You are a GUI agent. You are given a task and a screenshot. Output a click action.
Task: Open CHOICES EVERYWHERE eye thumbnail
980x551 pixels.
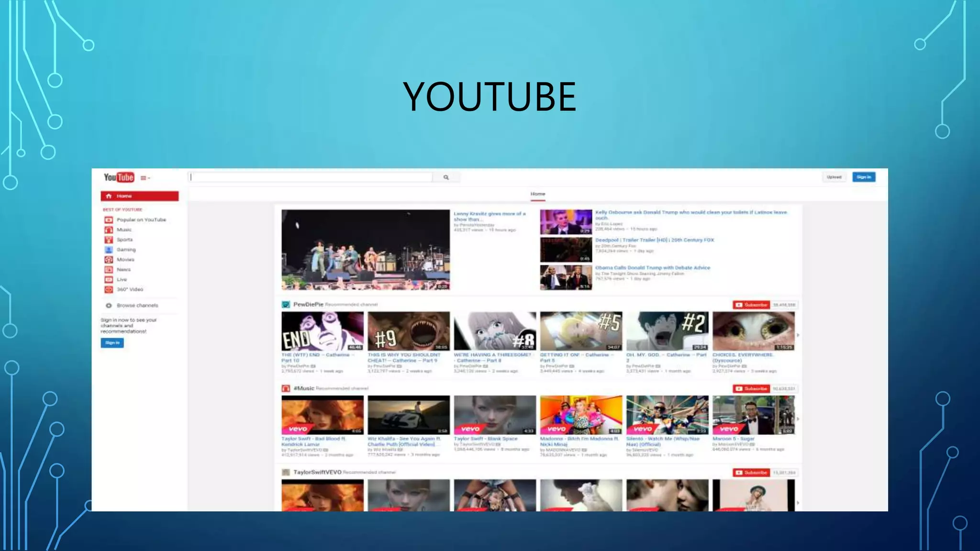pyautogui.click(x=753, y=331)
